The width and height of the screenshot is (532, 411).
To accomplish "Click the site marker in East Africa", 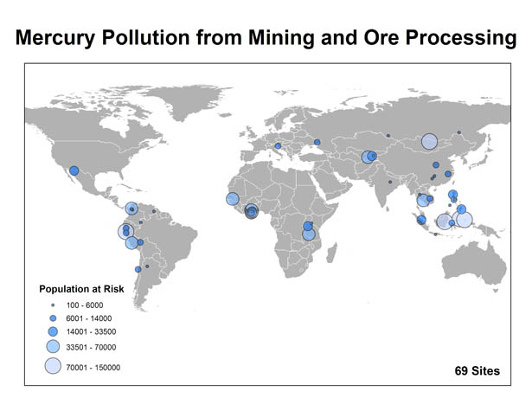I will point(308,229).
